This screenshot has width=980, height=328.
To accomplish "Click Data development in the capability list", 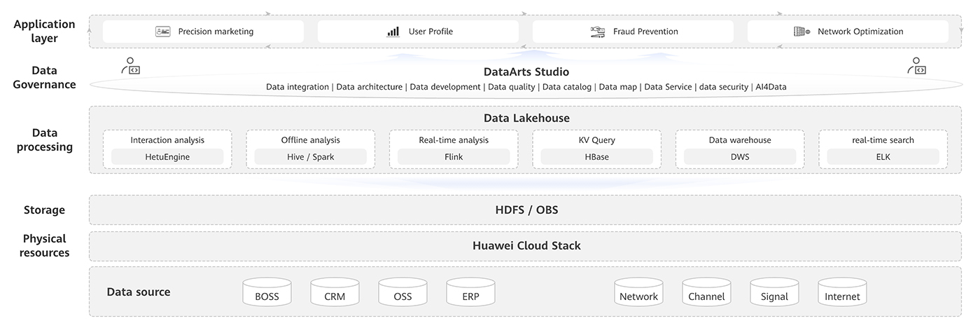I will [x=445, y=87].
